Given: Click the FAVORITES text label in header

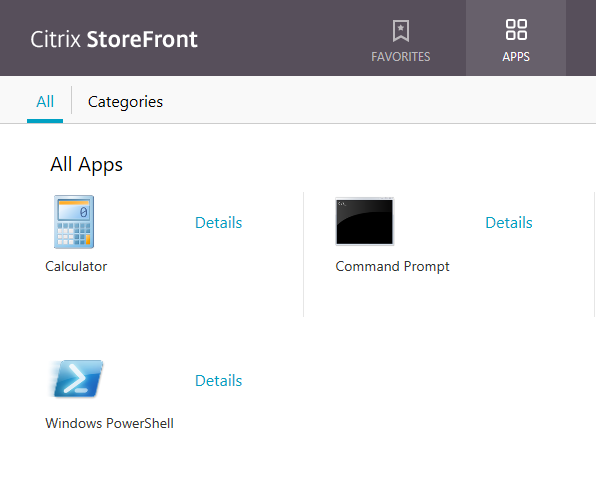Looking at the screenshot, I should [401, 57].
